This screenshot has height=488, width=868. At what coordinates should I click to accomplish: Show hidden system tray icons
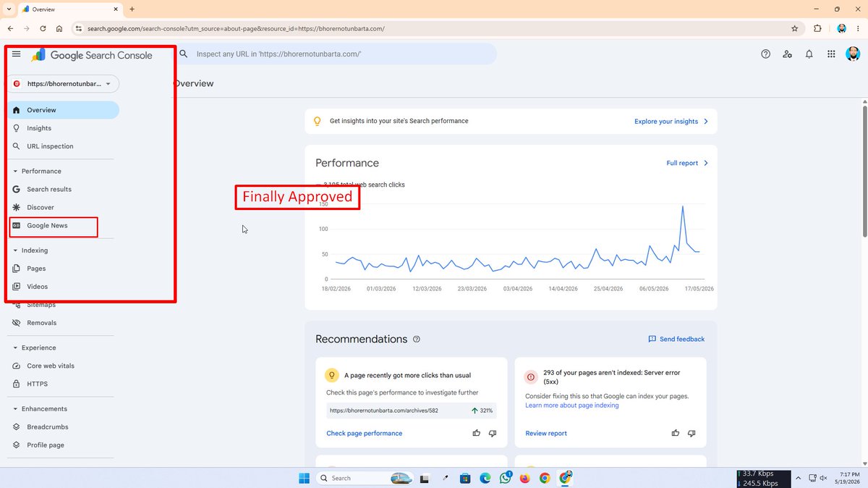797,478
